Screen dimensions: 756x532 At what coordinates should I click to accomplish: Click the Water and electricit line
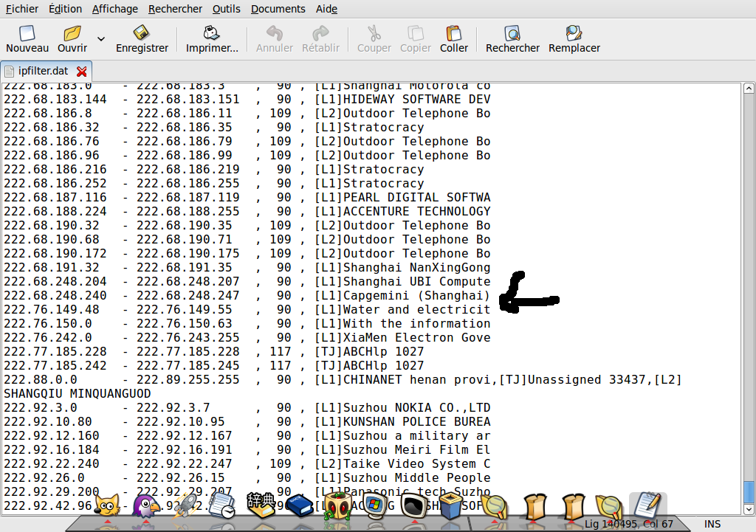tap(247, 309)
